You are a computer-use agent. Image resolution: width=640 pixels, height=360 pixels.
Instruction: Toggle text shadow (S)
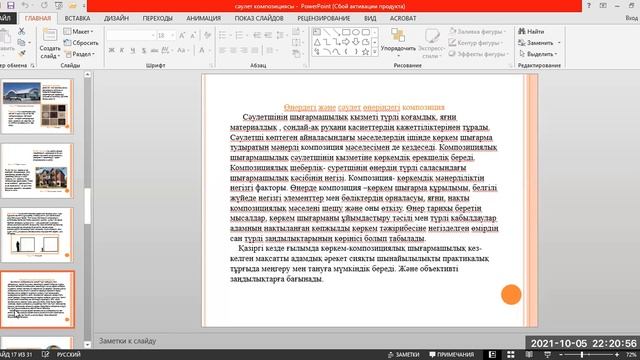coord(144,50)
